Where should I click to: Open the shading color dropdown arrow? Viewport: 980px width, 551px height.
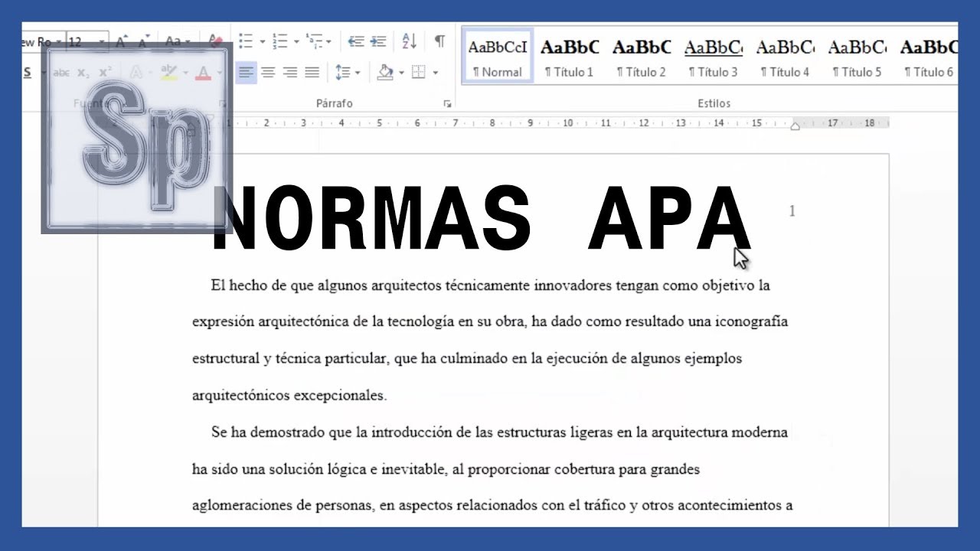coord(400,73)
